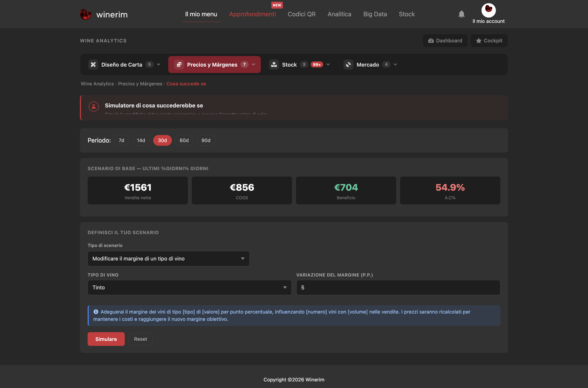Expand the Stock section chevron
Screen dimensions: 588x388
[328, 65]
